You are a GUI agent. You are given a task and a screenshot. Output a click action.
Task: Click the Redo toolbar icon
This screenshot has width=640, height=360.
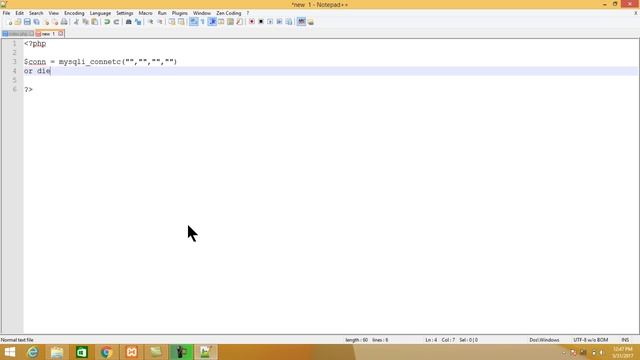(x=116, y=22)
